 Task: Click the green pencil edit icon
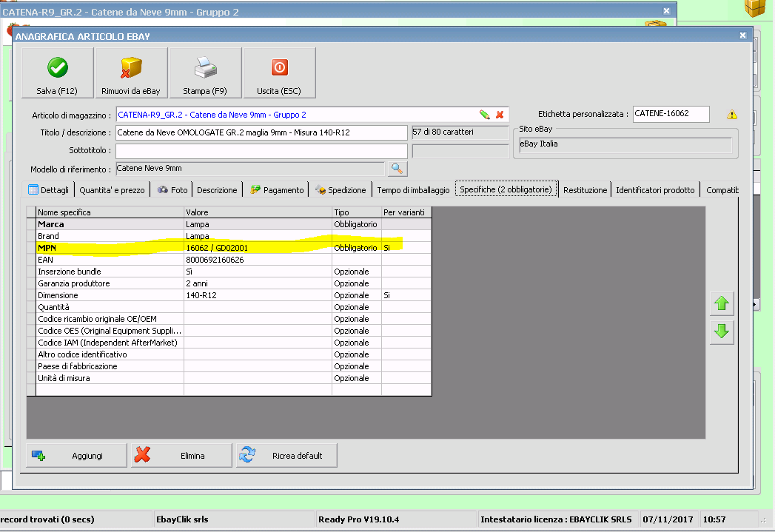[484, 115]
